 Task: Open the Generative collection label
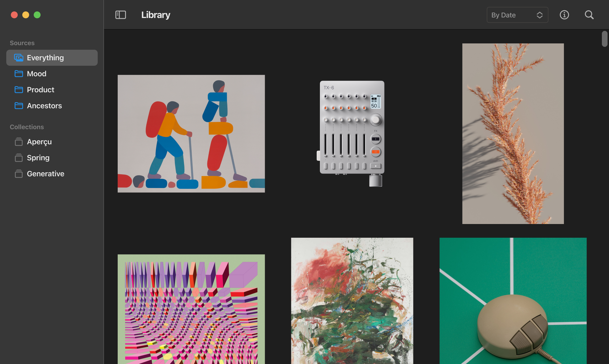(46, 174)
